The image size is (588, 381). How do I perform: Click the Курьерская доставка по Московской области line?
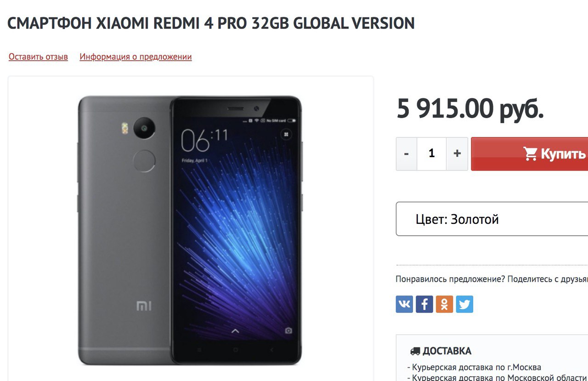pyautogui.click(x=498, y=377)
